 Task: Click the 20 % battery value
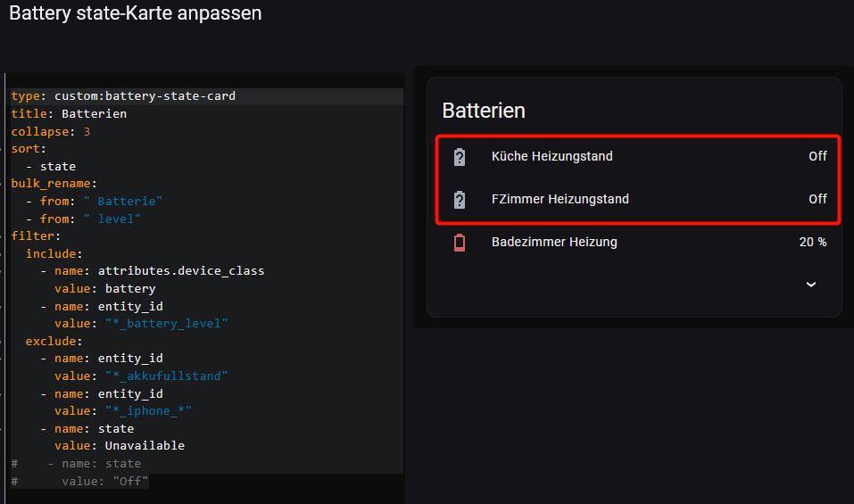click(x=812, y=243)
